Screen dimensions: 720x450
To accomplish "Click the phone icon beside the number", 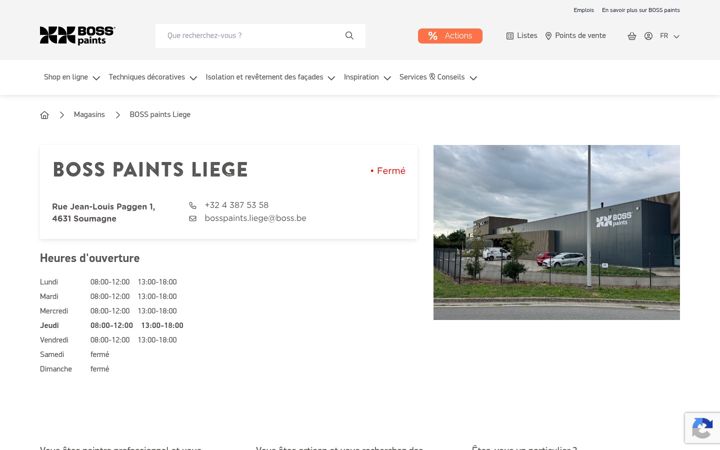I will pos(193,205).
